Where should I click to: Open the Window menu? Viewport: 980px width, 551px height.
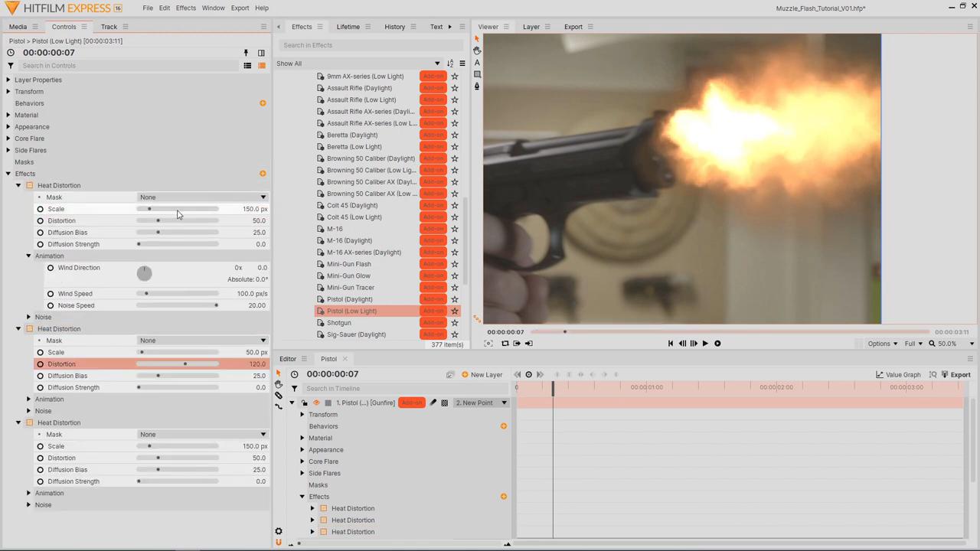click(x=213, y=8)
